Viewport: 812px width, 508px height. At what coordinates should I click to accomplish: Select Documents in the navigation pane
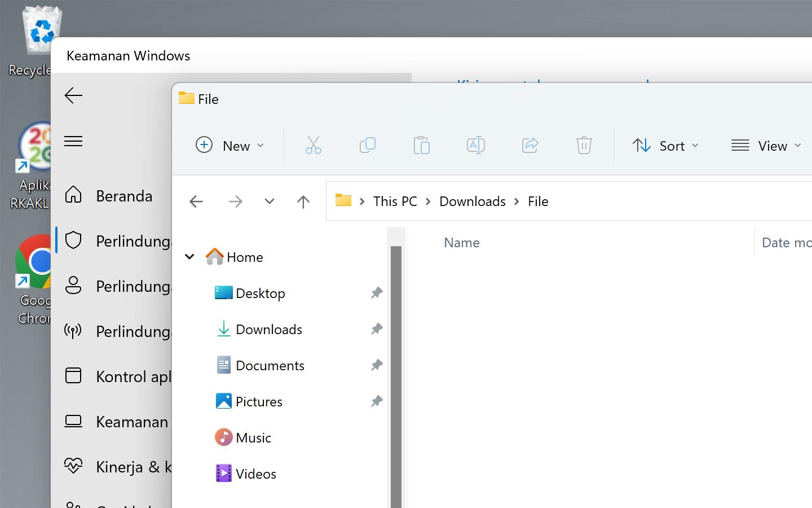click(x=270, y=365)
